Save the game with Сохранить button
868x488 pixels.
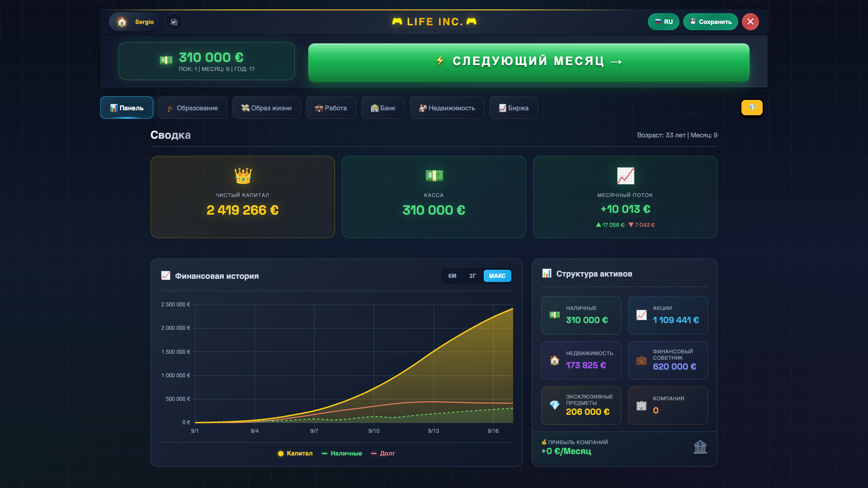point(711,22)
